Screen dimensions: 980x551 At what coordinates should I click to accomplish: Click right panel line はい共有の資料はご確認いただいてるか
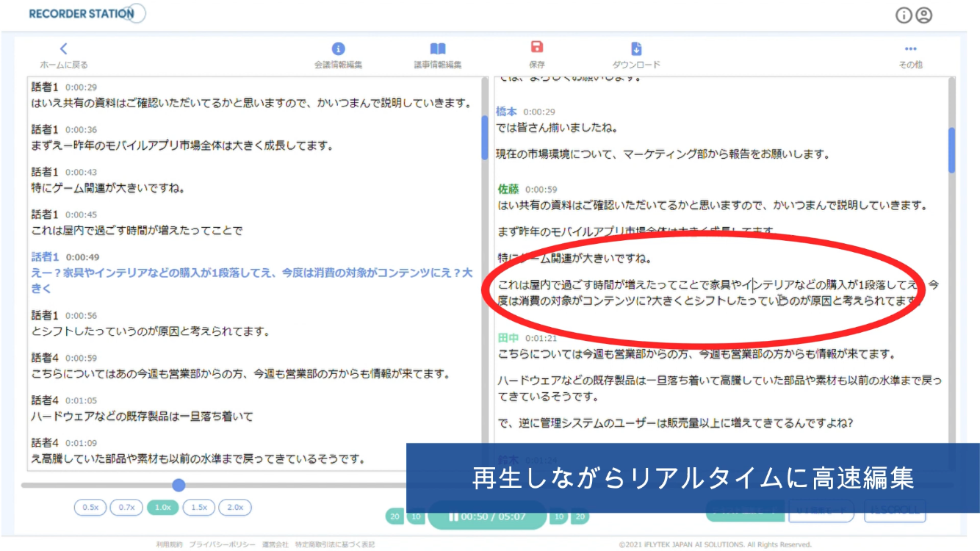pos(713,206)
